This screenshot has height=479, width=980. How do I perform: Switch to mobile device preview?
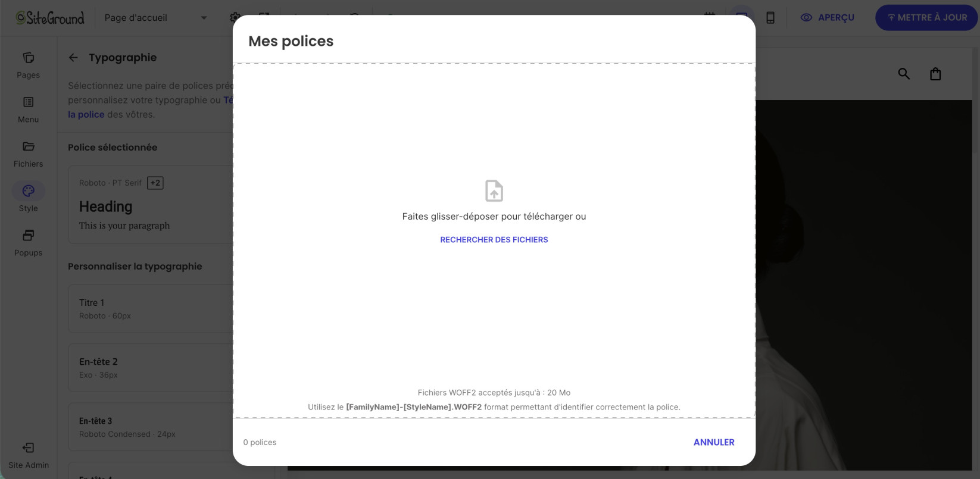(770, 18)
